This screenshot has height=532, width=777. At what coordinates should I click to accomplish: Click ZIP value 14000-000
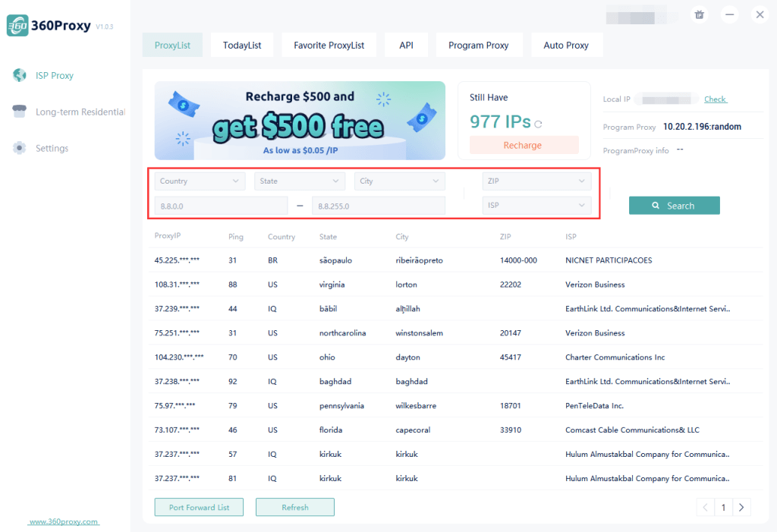coord(518,260)
